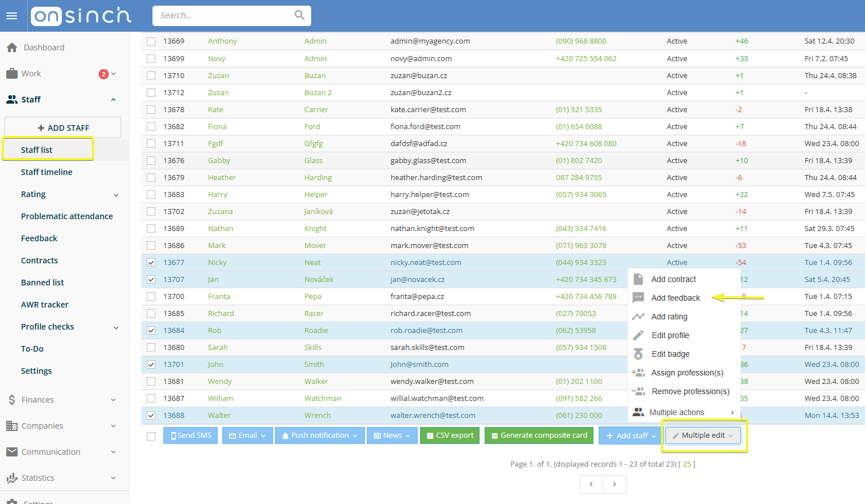The height and width of the screenshot is (504, 865).
Task: Click the Work briefcase icon
Action: [x=12, y=74]
